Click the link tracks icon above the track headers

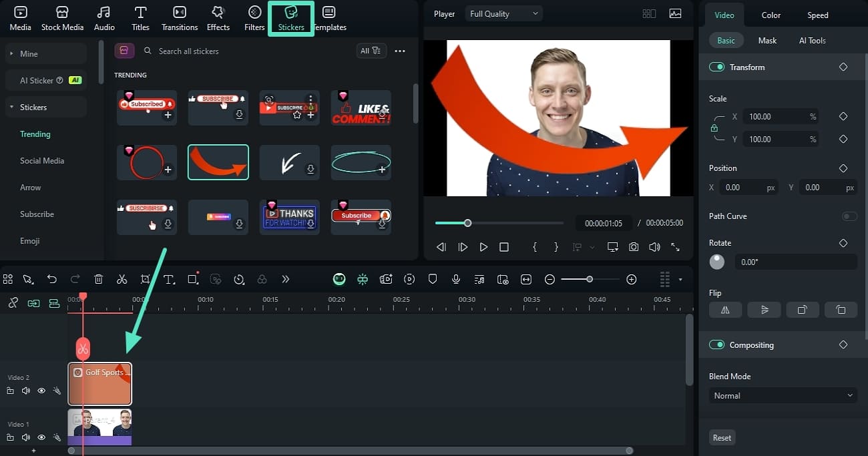click(x=13, y=303)
